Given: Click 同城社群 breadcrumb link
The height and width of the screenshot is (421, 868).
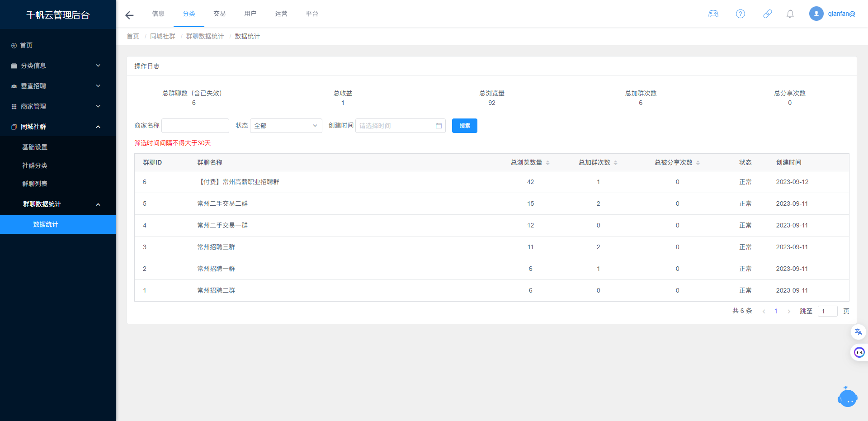Looking at the screenshot, I should (163, 36).
